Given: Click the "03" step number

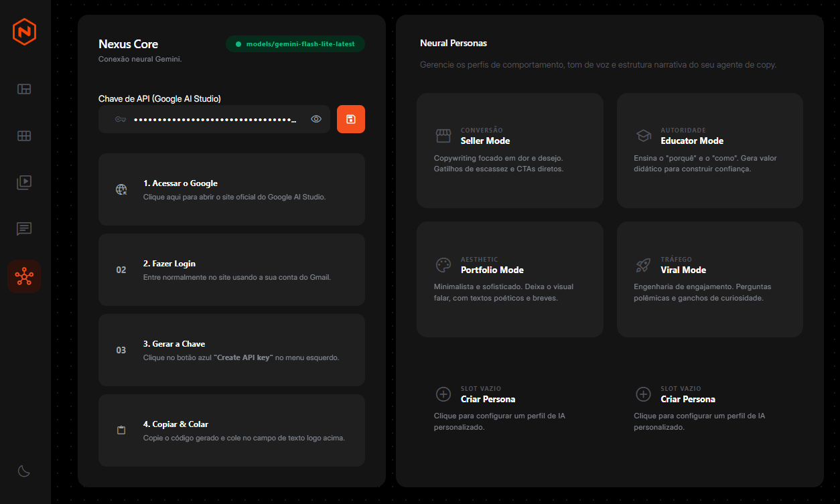Looking at the screenshot, I should pyautogui.click(x=121, y=350).
